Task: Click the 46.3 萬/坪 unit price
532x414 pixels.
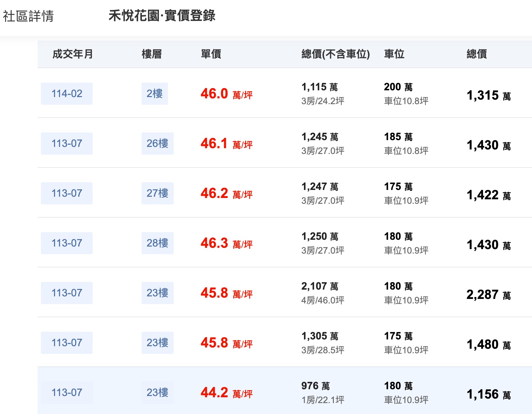Action: (x=226, y=243)
